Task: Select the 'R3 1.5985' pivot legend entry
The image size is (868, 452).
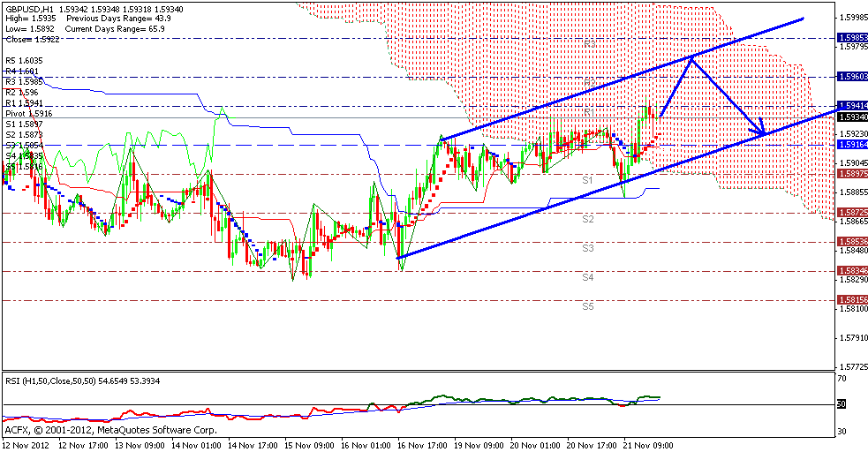Action: [24, 82]
